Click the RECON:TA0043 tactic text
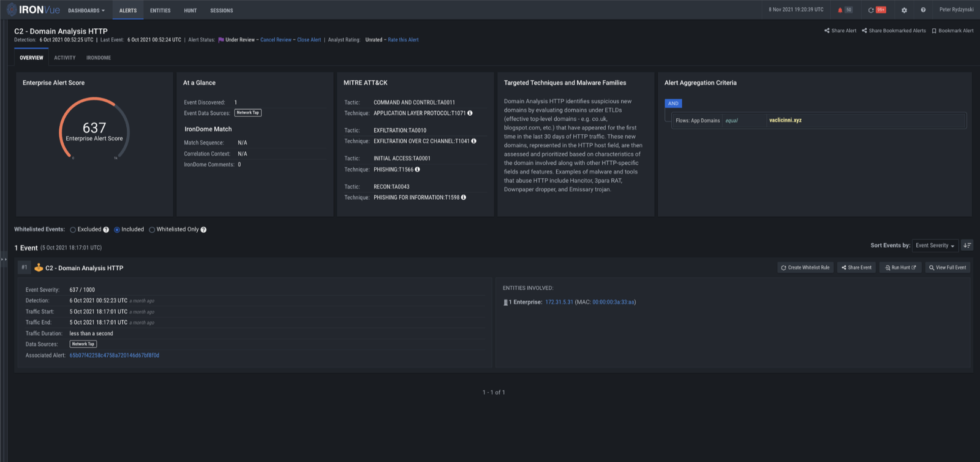The height and width of the screenshot is (462, 980). [x=391, y=187]
